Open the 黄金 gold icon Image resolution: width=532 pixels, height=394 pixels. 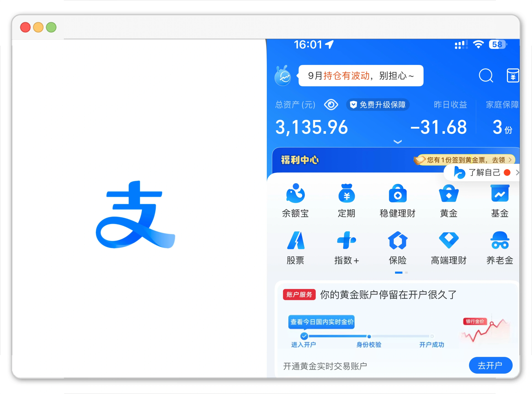coord(449,193)
